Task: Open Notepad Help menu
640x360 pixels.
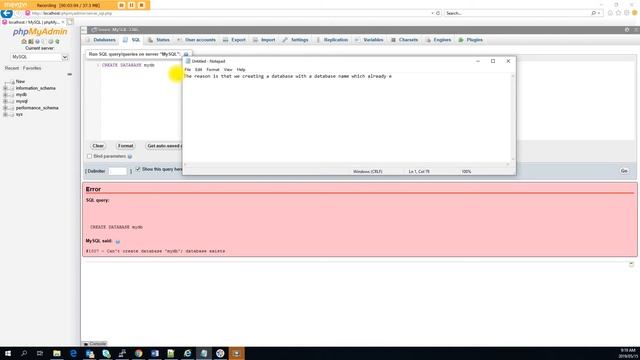Action: pos(241,70)
